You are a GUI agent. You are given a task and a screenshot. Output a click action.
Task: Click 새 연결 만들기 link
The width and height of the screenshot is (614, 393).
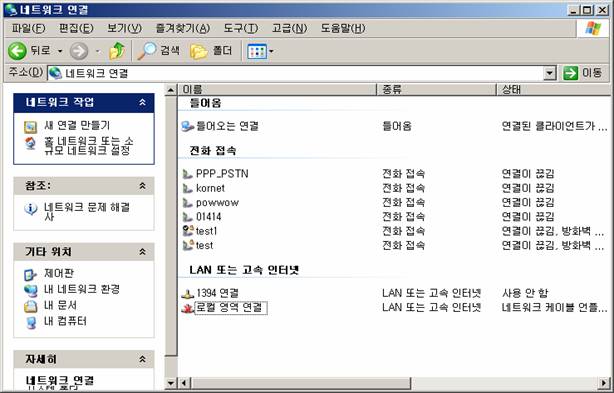pyautogui.click(x=77, y=126)
